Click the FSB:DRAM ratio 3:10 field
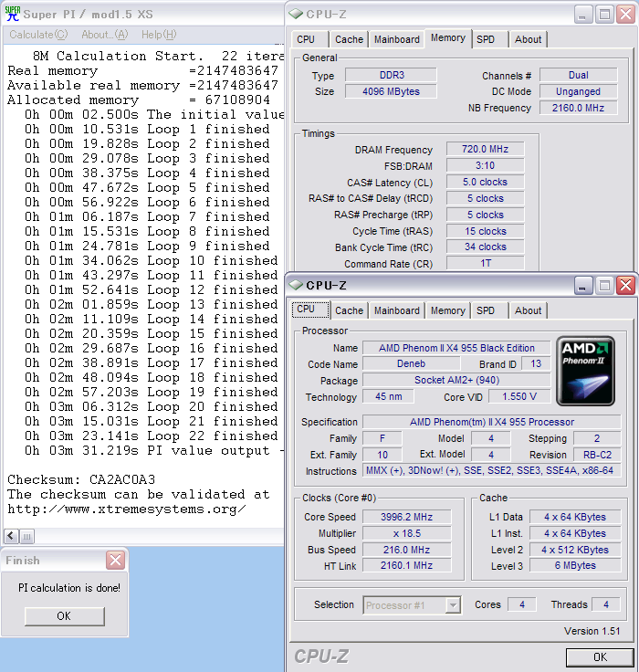Viewport: 639px width, 672px height. point(485,165)
